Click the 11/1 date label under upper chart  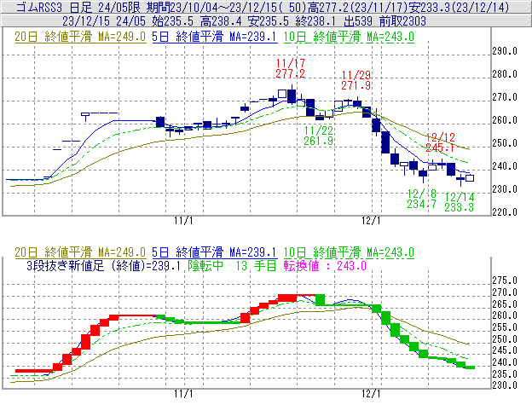point(183,221)
